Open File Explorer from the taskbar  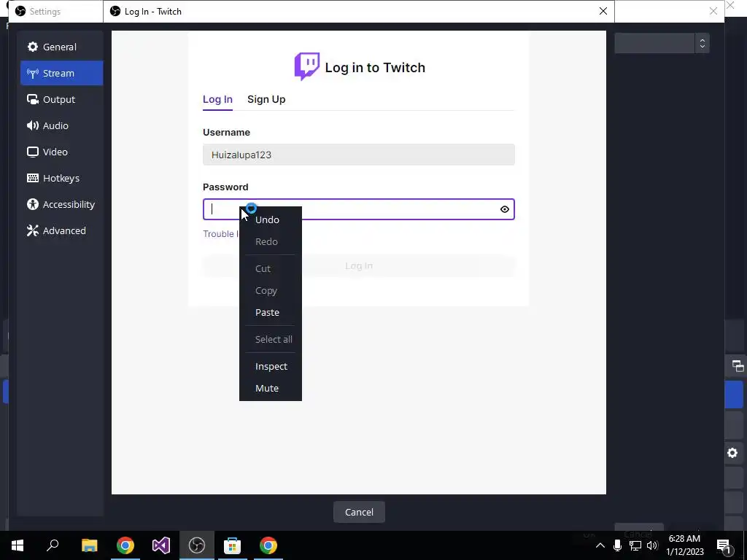pos(89,545)
